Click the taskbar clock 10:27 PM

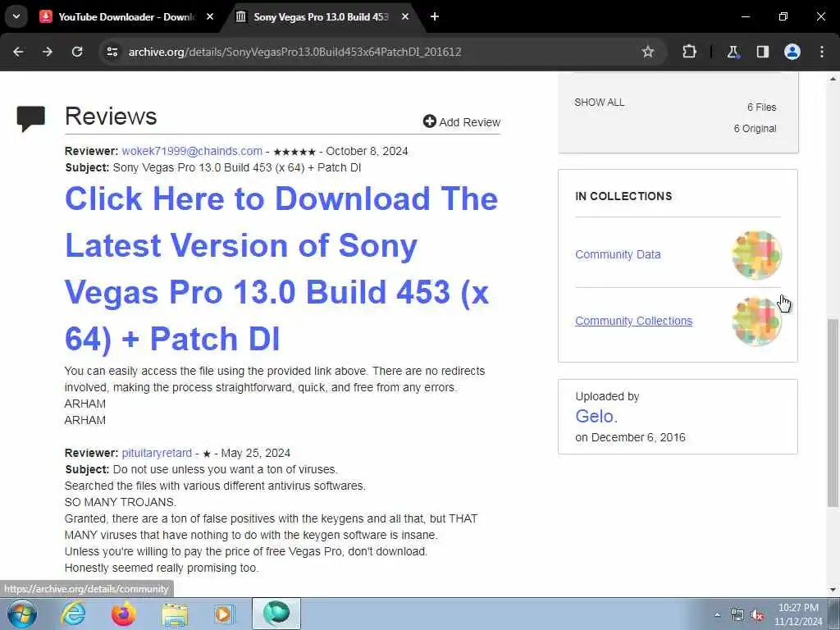point(798,608)
